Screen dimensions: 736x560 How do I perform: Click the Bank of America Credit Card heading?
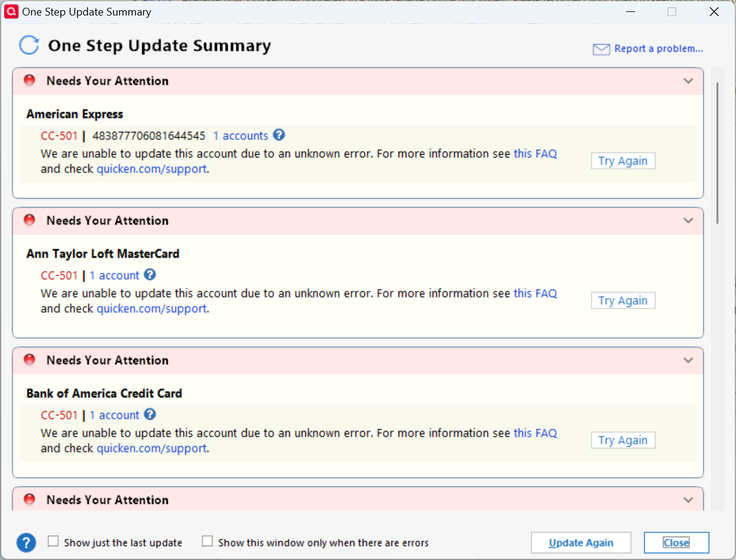pyautogui.click(x=104, y=393)
